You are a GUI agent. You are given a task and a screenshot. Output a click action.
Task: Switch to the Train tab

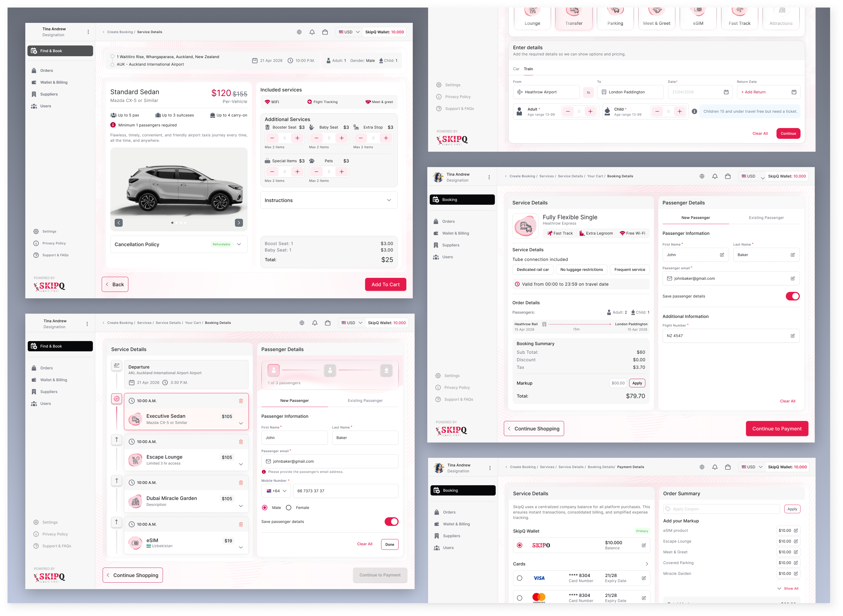pyautogui.click(x=528, y=69)
